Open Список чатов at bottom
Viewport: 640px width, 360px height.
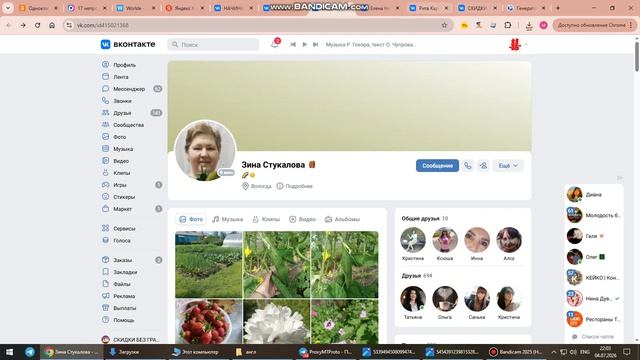tap(593, 337)
